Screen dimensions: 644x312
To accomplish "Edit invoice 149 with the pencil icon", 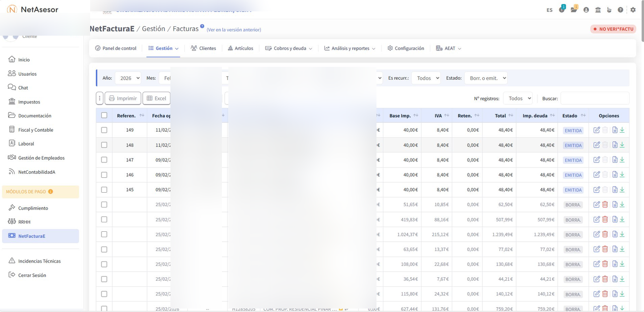I will tap(596, 130).
